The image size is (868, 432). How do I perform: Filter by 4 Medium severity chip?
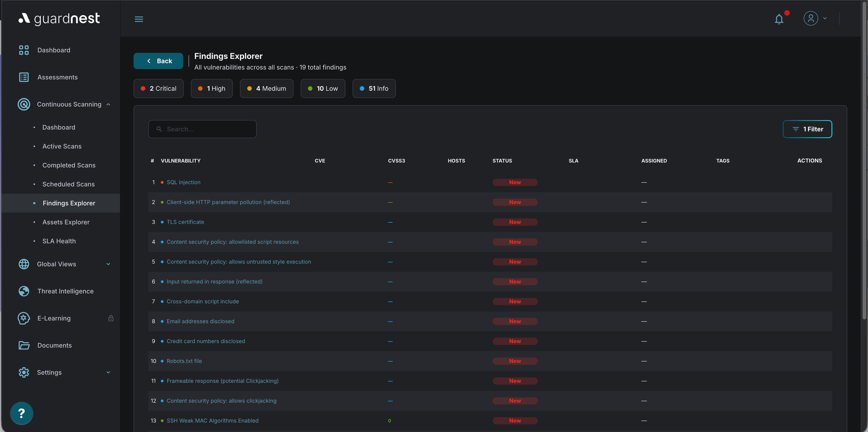(x=267, y=88)
